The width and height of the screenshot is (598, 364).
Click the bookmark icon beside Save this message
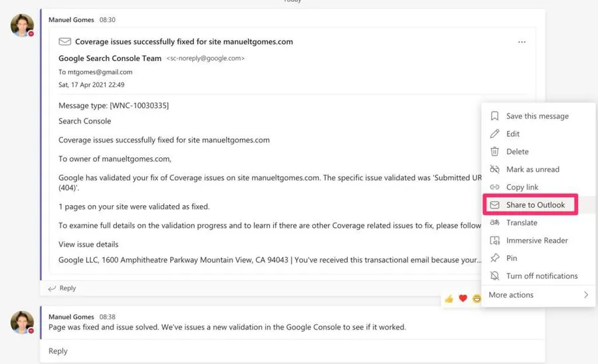click(494, 116)
